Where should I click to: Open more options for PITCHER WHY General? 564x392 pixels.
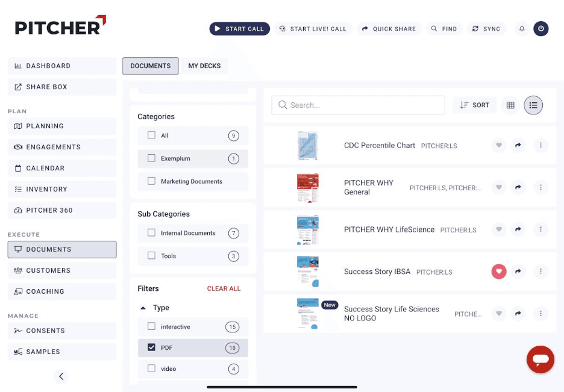[x=540, y=187]
